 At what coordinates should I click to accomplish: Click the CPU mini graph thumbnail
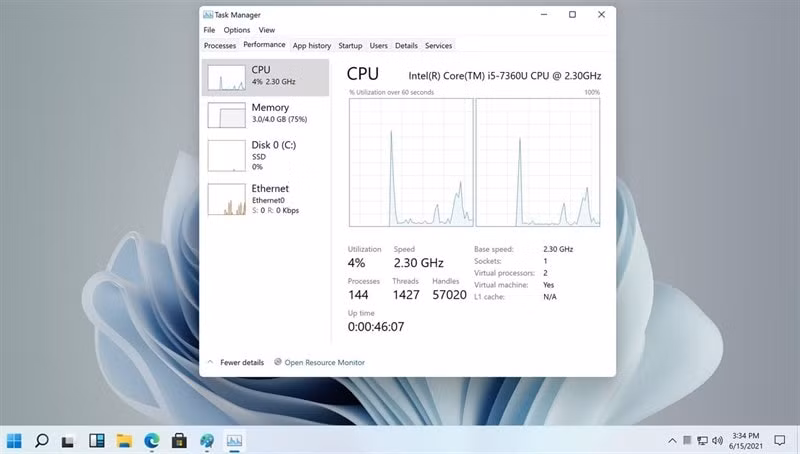[227, 78]
